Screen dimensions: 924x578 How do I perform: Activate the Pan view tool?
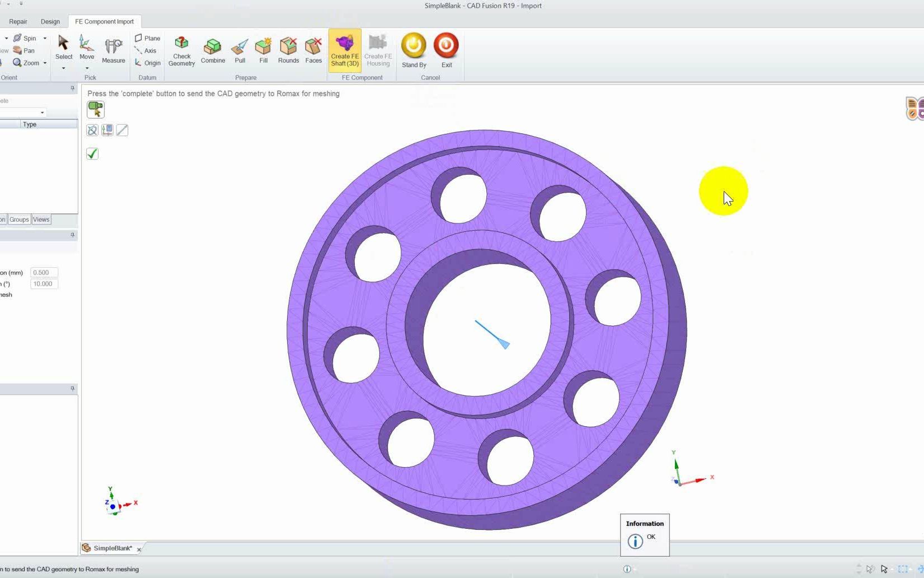pos(24,50)
